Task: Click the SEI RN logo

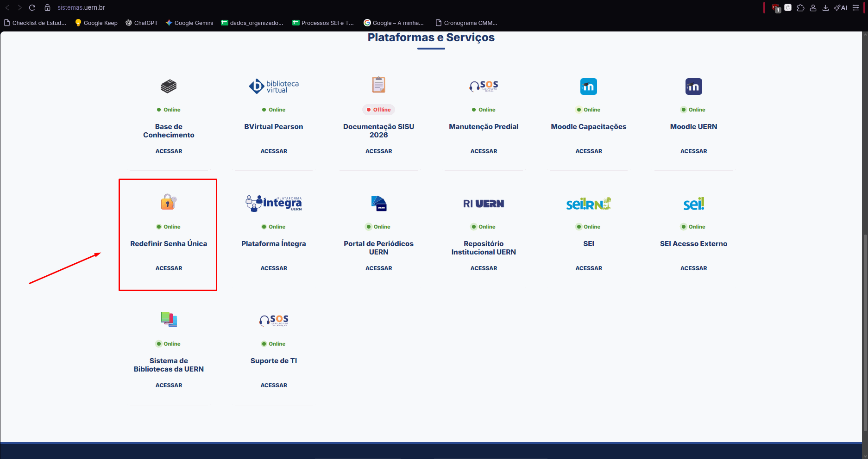Action: pos(589,204)
